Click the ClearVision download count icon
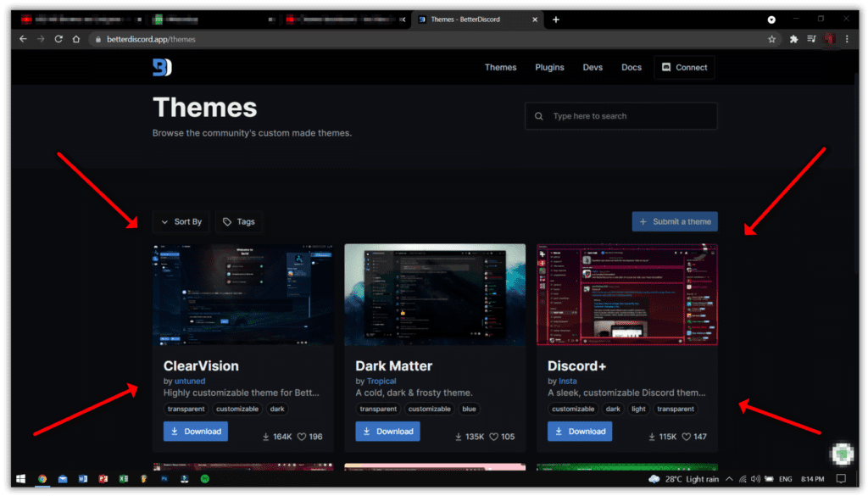The width and height of the screenshot is (868, 496). coord(265,437)
